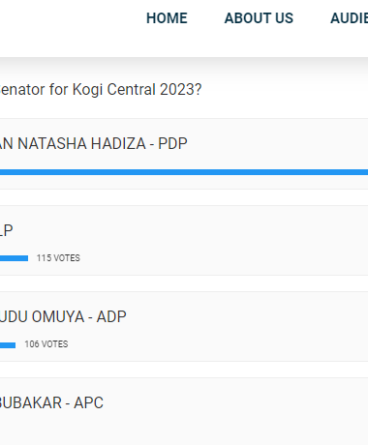Click the name NATASHA in first option
This screenshot has width=368, height=445.
[x=52, y=144]
